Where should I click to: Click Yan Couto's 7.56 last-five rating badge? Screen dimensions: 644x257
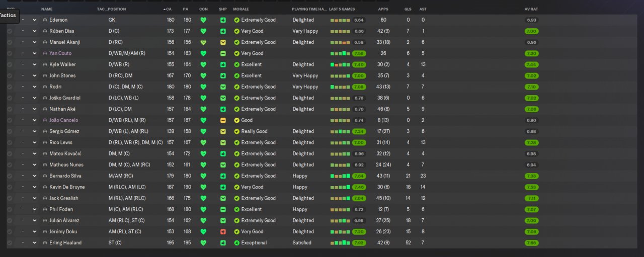(359, 53)
